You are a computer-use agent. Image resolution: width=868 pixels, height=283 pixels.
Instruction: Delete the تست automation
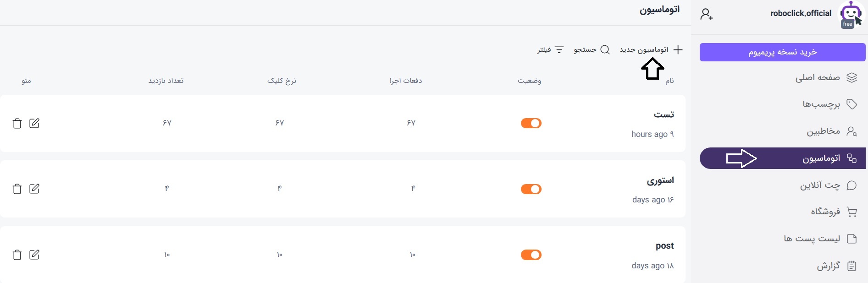(17, 123)
